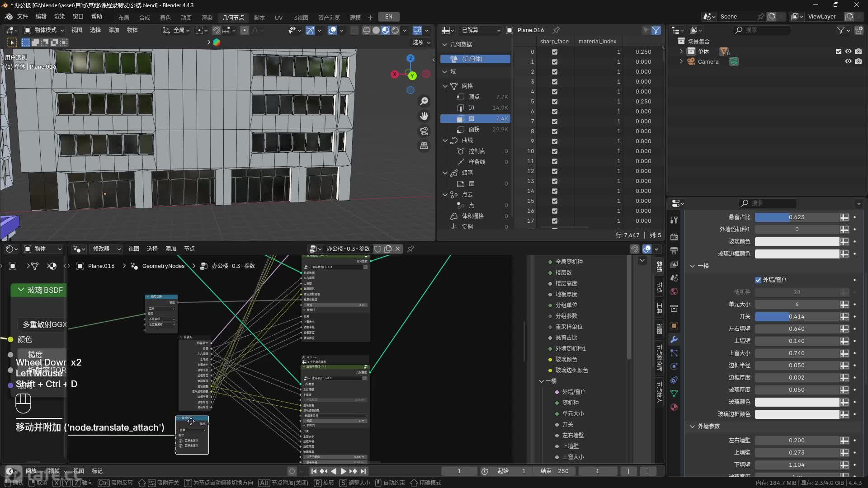Image resolution: width=868 pixels, height=488 pixels.
Task: Open the 选项 options dropdown in viewport
Action: (x=421, y=42)
